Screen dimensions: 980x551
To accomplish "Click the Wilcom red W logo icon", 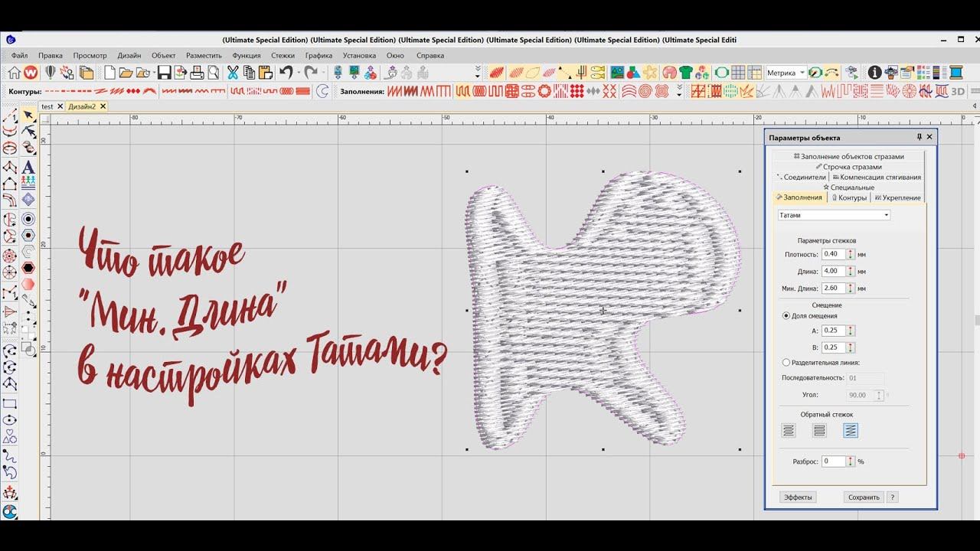I will point(31,73).
